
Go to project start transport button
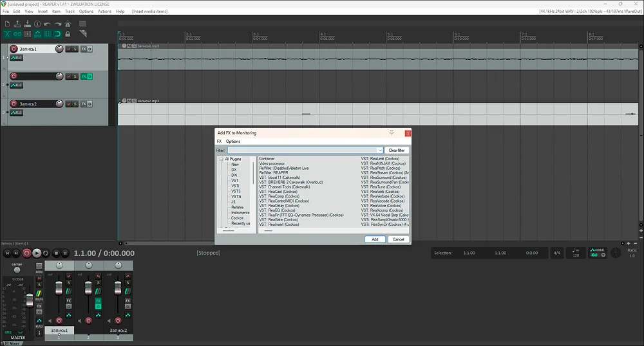tap(7, 253)
